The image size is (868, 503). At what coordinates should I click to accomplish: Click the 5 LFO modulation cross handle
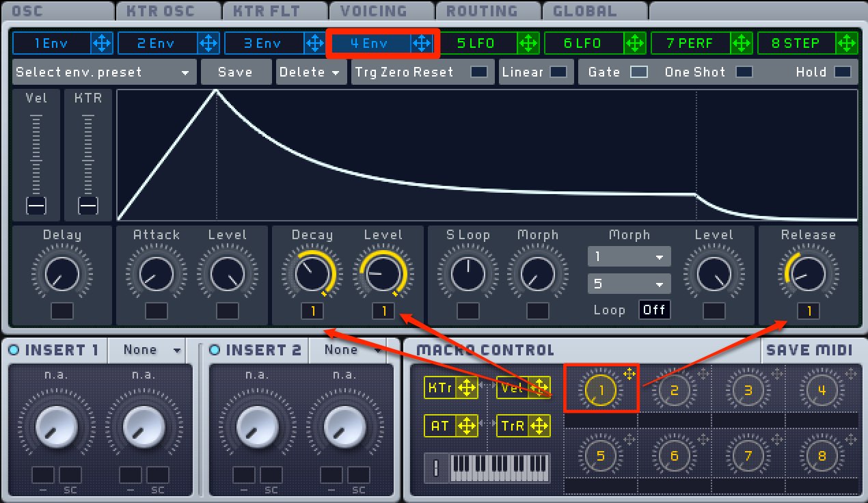point(528,44)
